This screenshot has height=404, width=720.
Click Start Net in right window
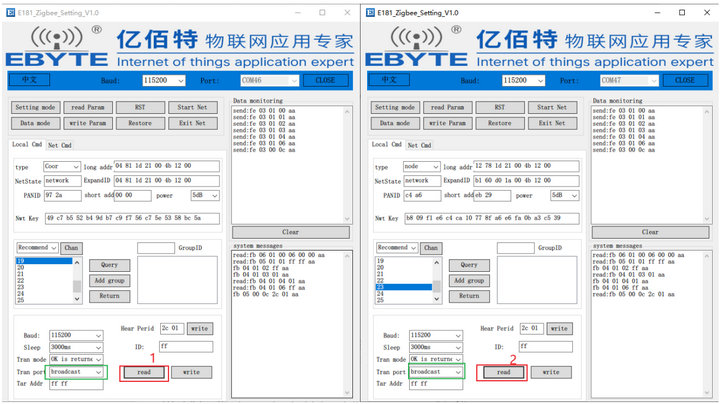pyautogui.click(x=552, y=107)
